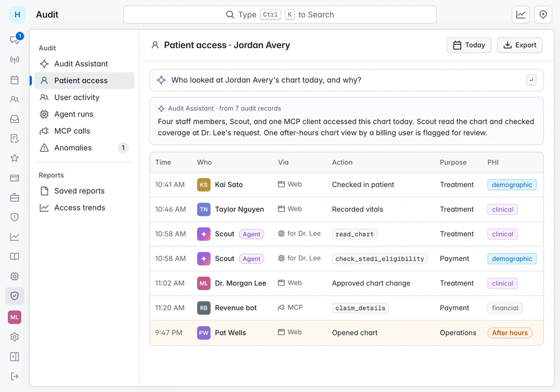Click the Agent badge in read_chart row

click(x=251, y=234)
